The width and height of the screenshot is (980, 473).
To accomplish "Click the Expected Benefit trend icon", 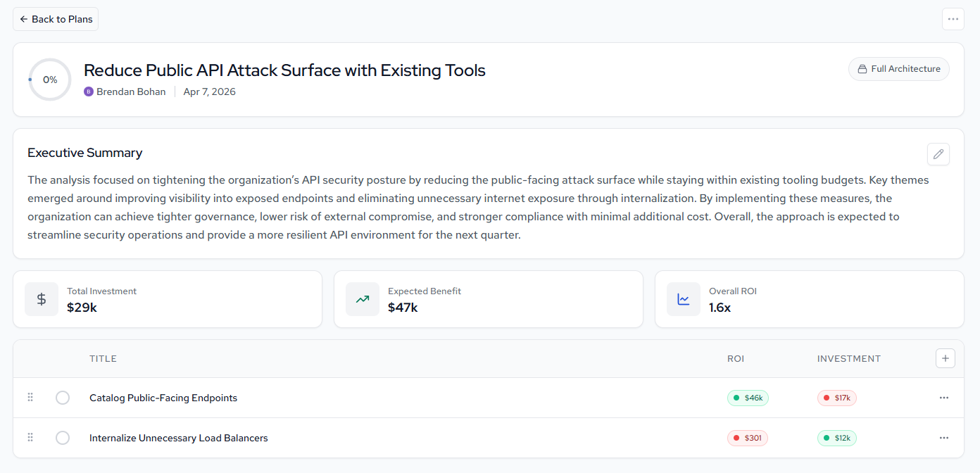I will click(363, 299).
